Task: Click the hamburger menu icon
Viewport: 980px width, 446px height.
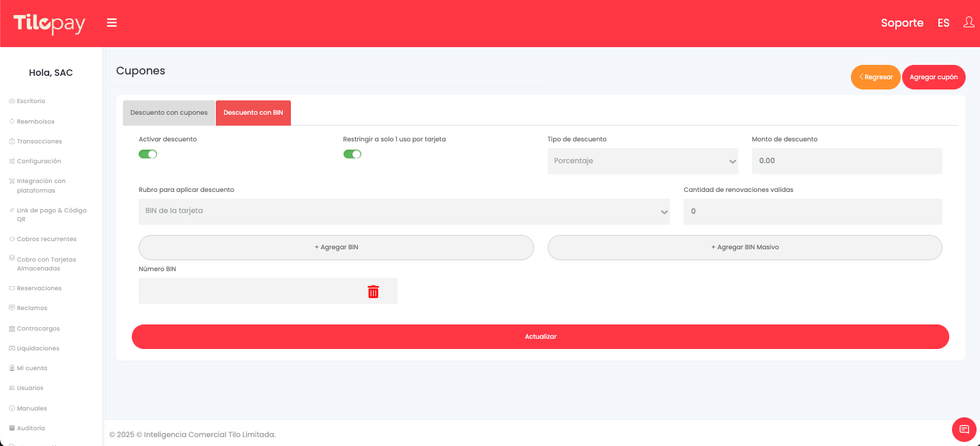Action: 112,23
